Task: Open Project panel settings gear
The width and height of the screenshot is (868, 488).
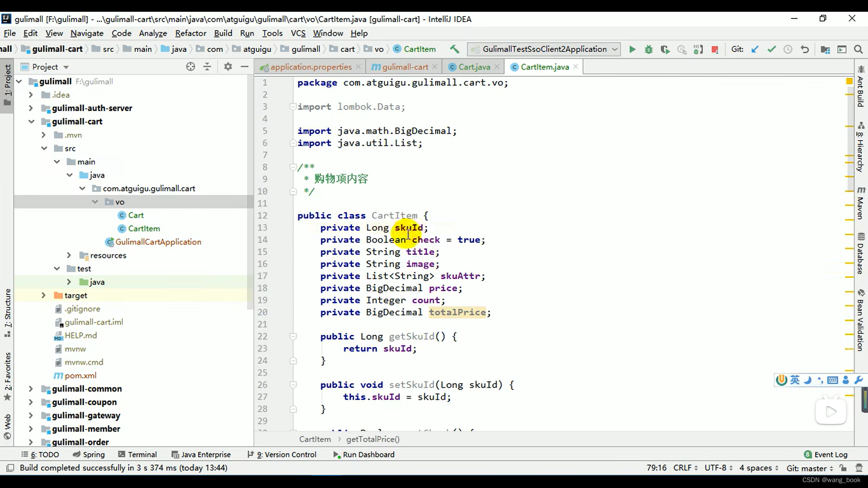Action: pos(228,67)
